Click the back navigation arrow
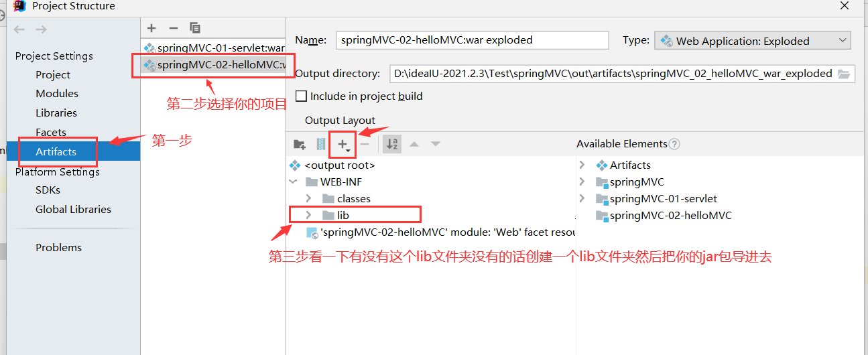Viewport: 868px width, 355px height. pyautogui.click(x=19, y=29)
